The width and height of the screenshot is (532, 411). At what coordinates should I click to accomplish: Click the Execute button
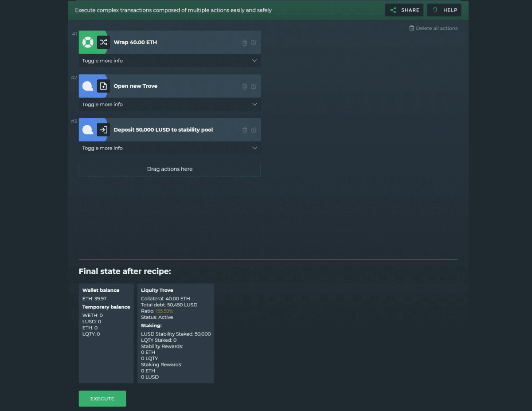[102, 399]
